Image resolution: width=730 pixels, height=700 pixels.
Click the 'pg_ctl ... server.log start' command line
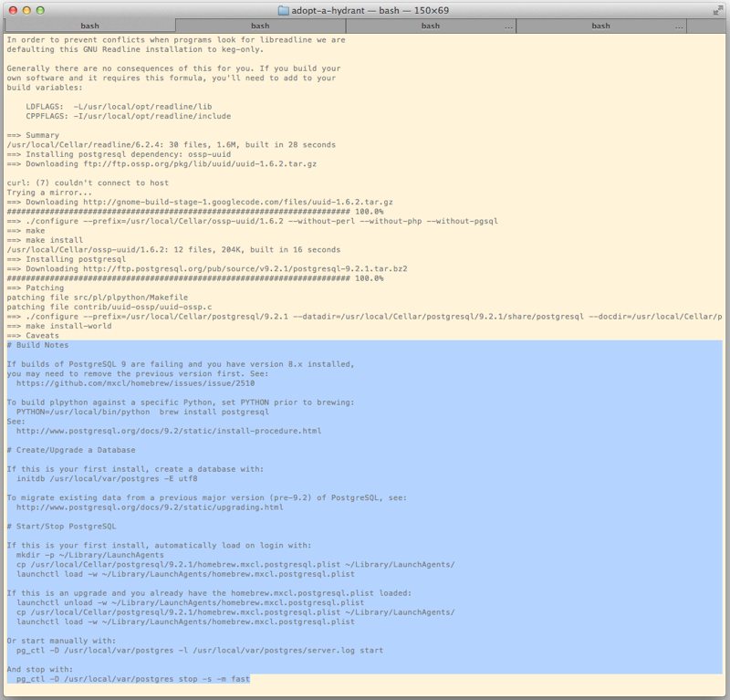click(199, 650)
